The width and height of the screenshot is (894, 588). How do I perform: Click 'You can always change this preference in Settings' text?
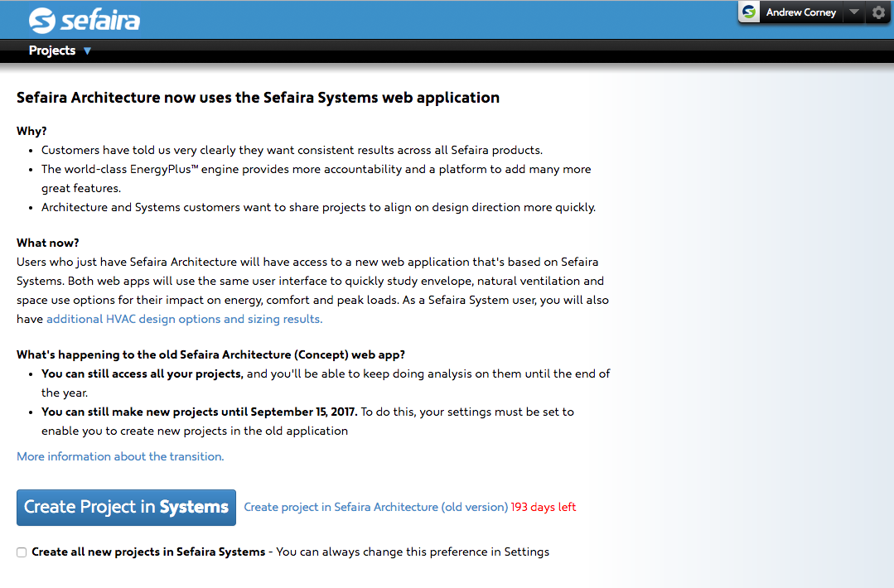coord(413,552)
